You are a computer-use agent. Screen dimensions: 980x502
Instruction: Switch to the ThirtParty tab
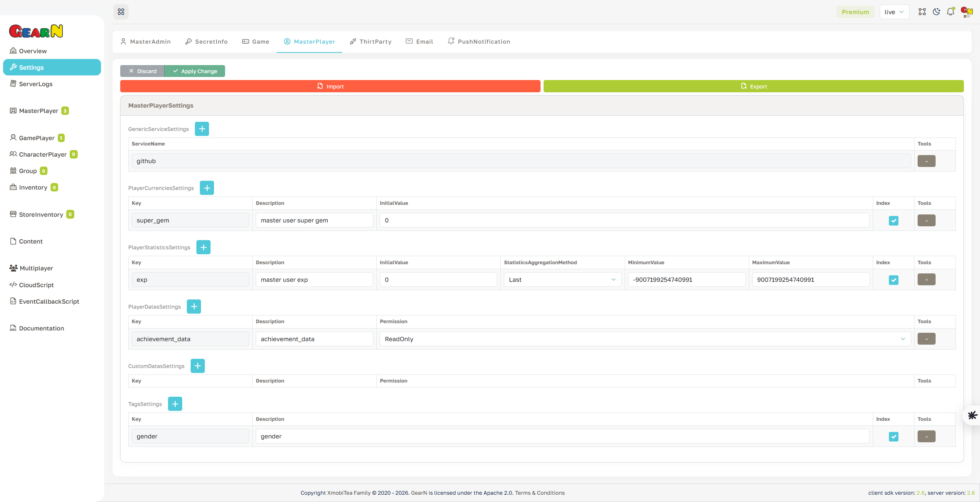point(370,41)
